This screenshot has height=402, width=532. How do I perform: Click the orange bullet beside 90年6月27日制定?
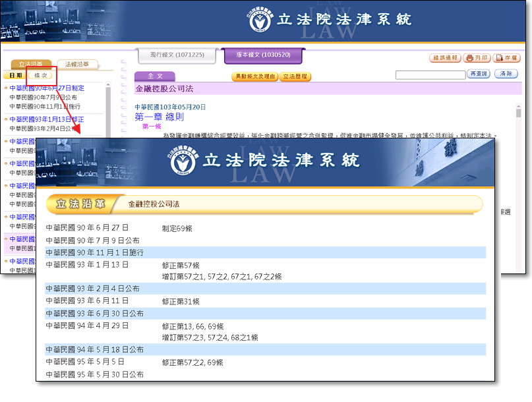tap(7, 88)
